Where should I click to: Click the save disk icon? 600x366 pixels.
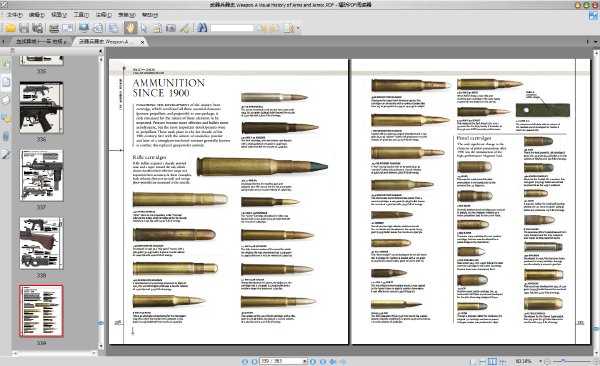click(x=24, y=28)
